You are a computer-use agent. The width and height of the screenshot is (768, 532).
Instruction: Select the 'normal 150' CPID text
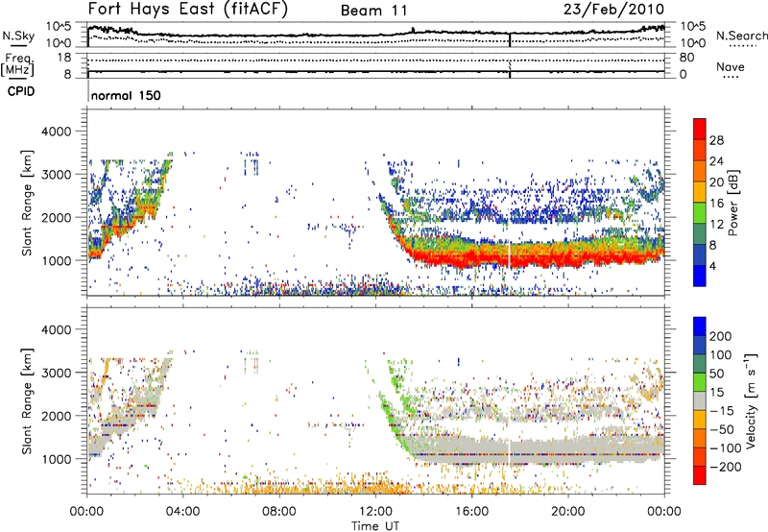point(126,95)
